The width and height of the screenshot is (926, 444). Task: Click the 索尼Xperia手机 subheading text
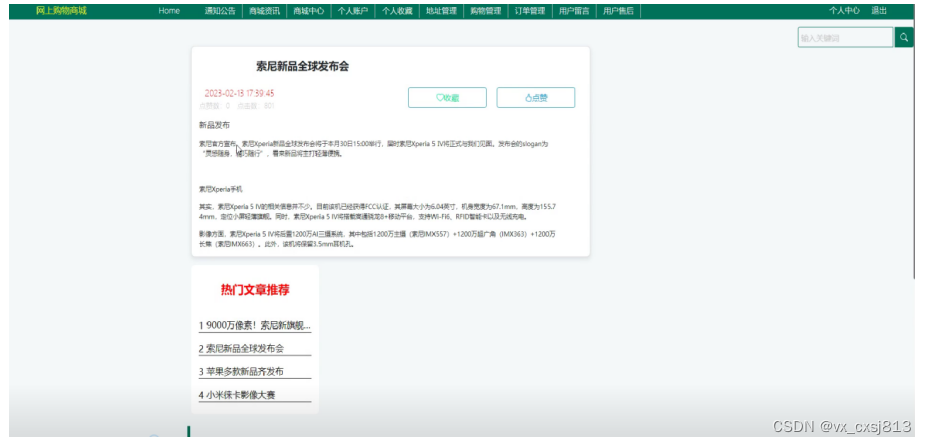[221, 190]
